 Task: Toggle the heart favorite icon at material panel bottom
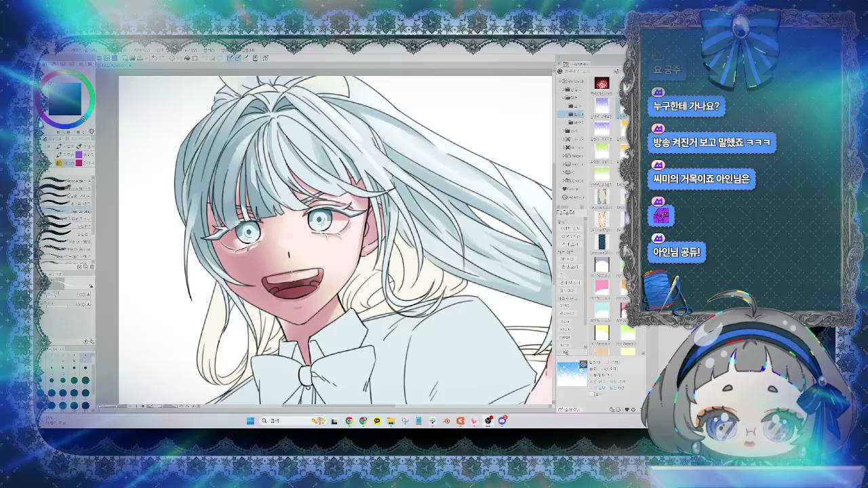pos(627,409)
